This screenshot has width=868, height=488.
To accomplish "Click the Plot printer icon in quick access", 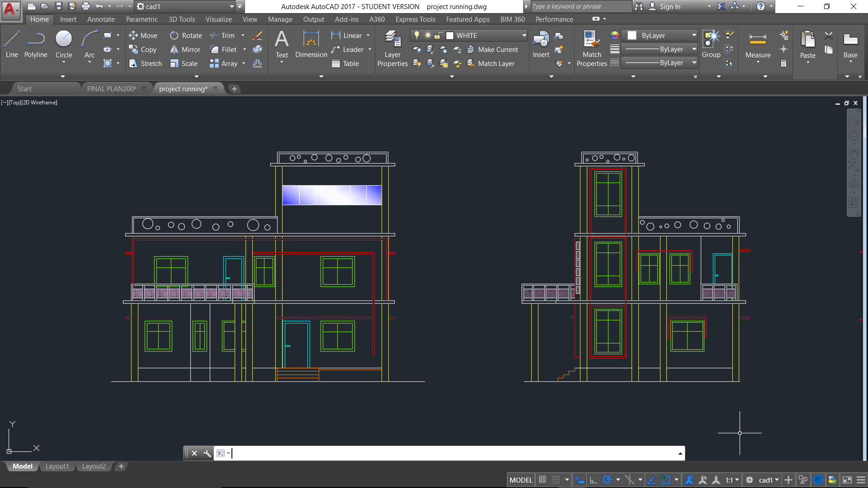I will 86,6.
